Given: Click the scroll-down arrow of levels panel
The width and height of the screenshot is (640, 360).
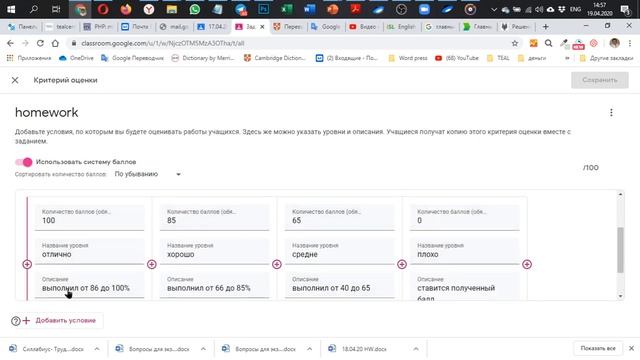Looking at the screenshot, I should click(x=620, y=296).
